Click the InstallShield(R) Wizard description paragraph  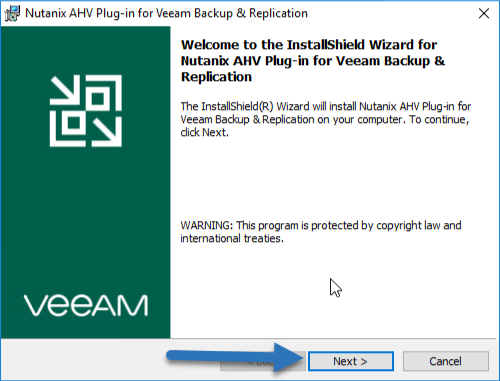click(325, 119)
